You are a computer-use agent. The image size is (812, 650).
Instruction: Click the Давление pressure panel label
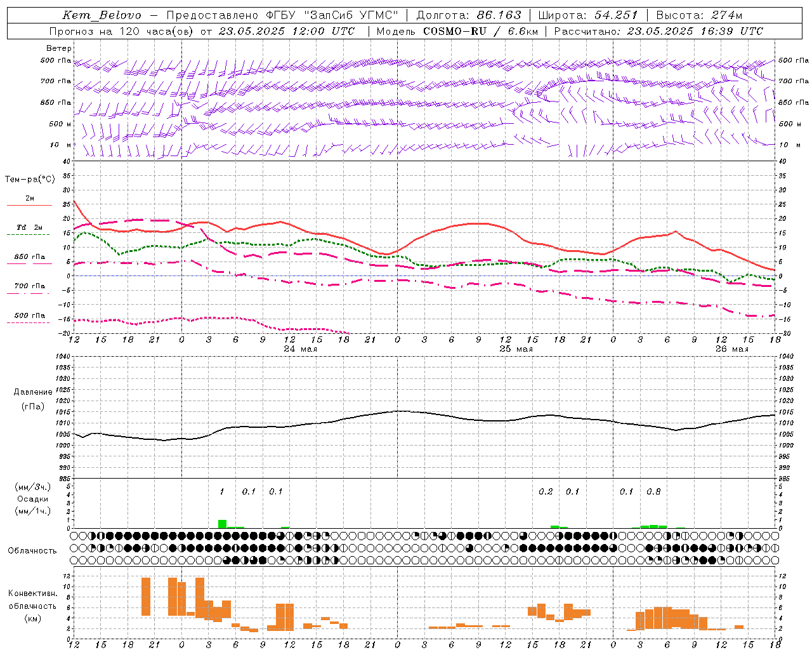point(33,392)
